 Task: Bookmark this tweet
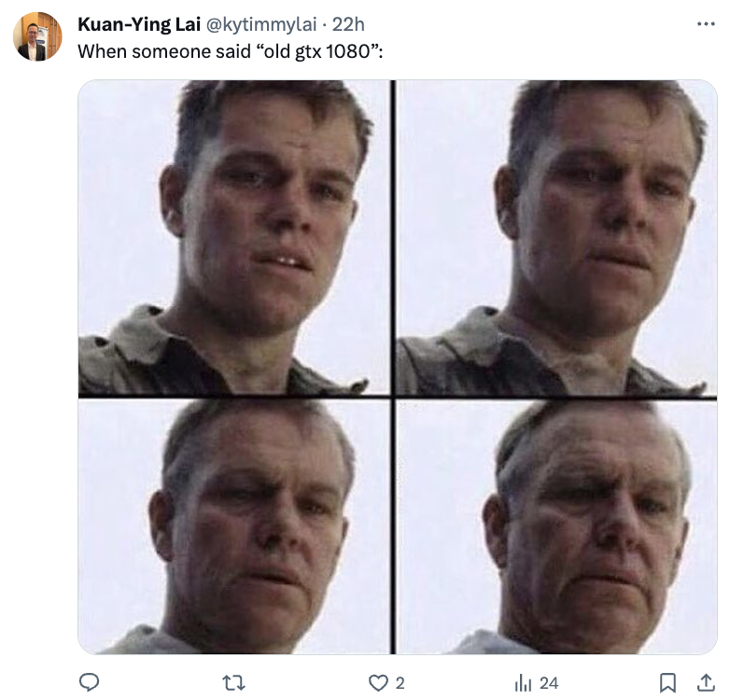667,683
